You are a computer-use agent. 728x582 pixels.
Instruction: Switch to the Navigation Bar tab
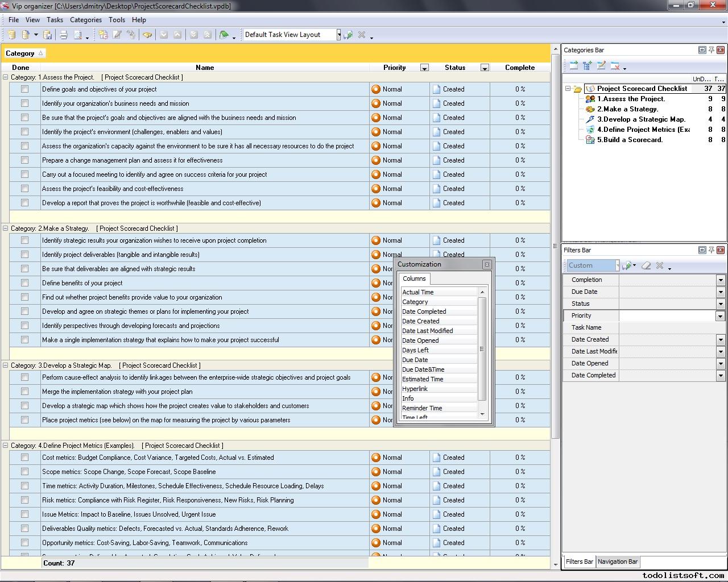[617, 562]
